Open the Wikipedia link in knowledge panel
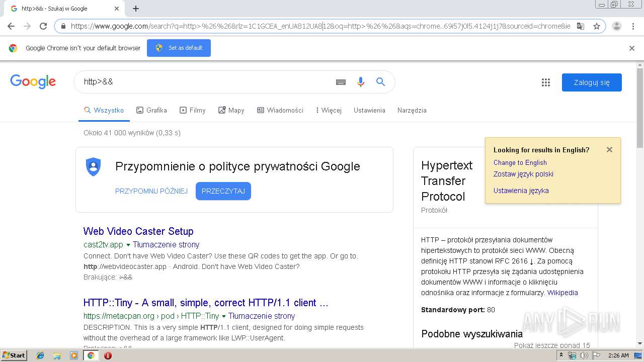Screen dimensions: 644x362 (x=562, y=293)
